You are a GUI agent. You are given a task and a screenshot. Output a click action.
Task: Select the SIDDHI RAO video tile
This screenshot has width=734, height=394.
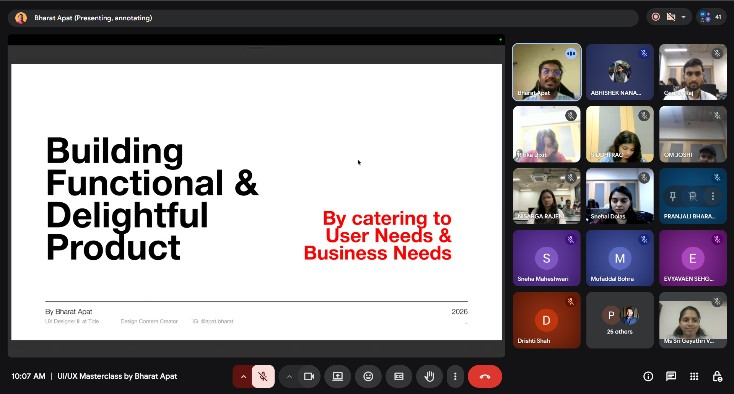[x=620, y=134]
